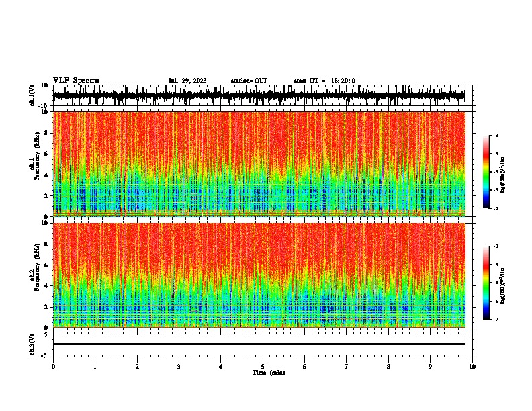Click inside the ch.1 spectrogram panel
The width and height of the screenshot is (532, 411).
coord(259,164)
